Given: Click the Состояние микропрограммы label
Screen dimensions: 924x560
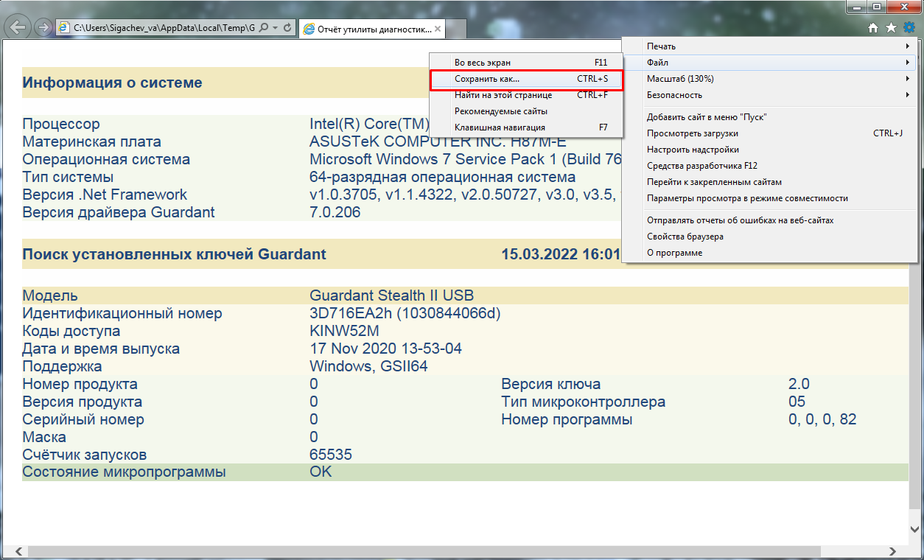Looking at the screenshot, I should (x=124, y=472).
